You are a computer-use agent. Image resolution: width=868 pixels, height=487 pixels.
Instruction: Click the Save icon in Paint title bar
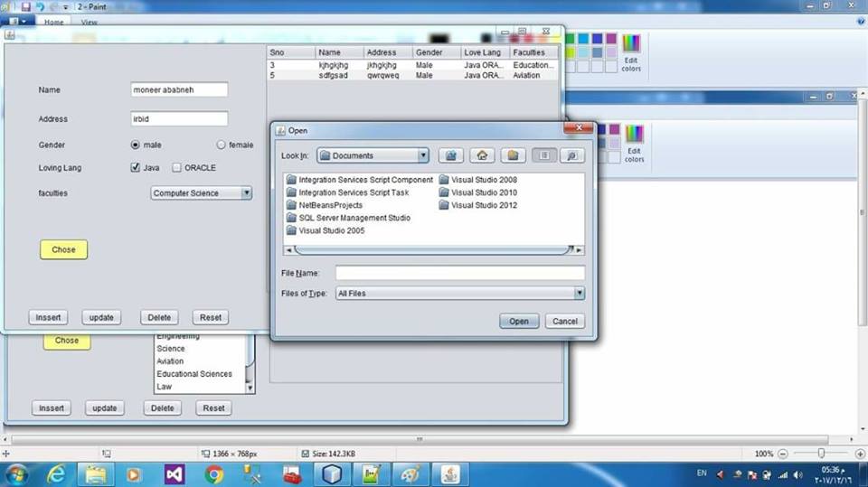tap(25, 6)
